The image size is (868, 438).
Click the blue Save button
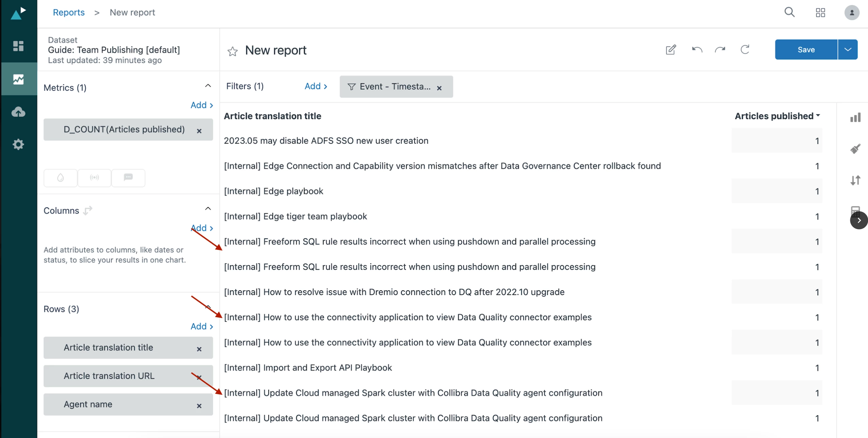click(806, 50)
